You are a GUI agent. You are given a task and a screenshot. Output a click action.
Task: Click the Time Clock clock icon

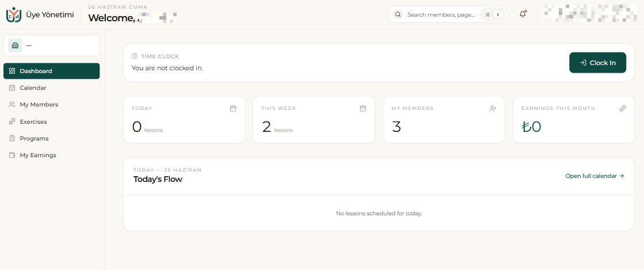coord(134,56)
